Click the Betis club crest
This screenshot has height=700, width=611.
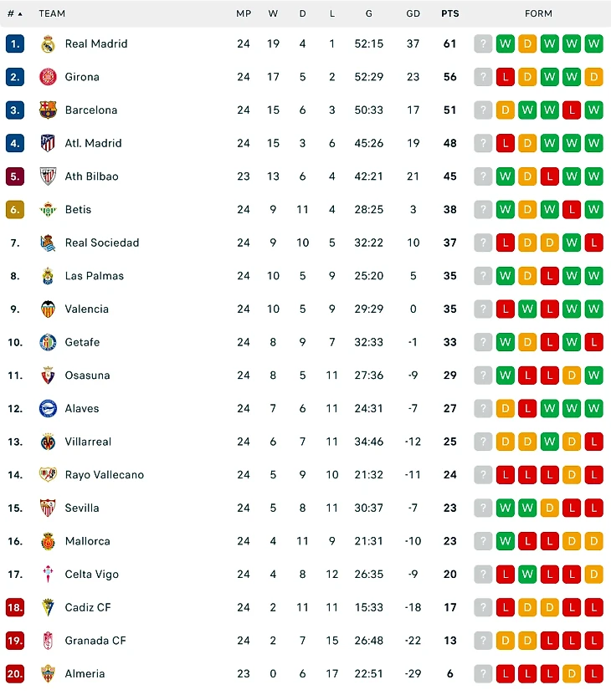[x=48, y=209]
